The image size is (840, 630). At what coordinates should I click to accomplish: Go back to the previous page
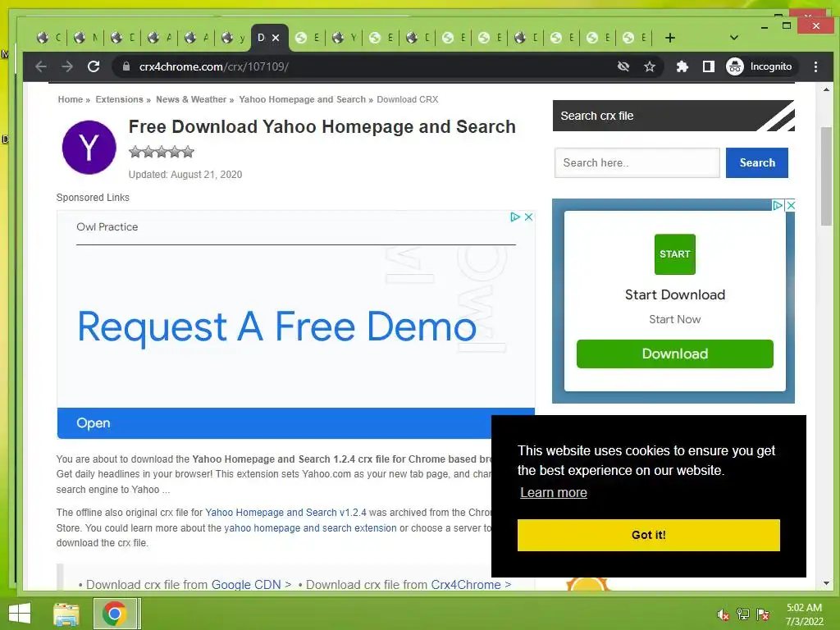41,66
